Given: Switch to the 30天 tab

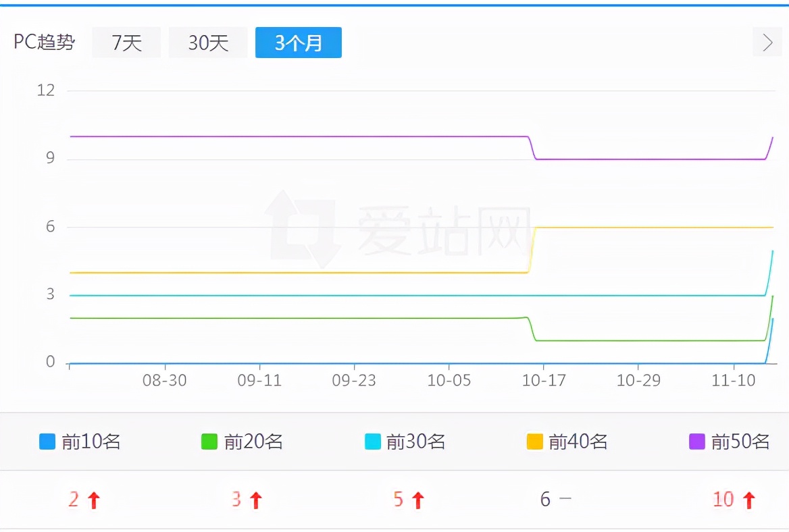Looking at the screenshot, I should point(207,42).
